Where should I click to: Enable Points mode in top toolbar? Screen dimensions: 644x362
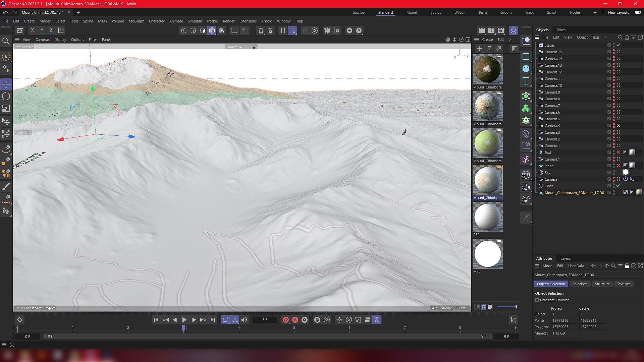click(183, 31)
